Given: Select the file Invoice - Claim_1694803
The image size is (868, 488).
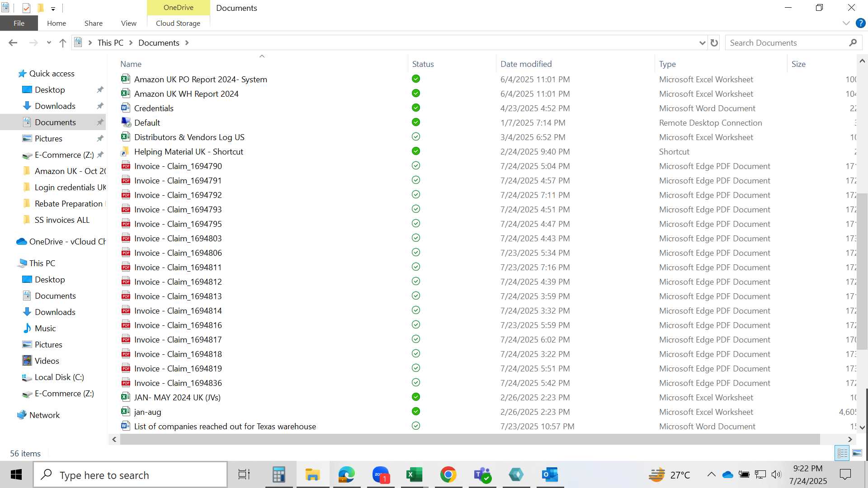Looking at the screenshot, I should point(178,239).
